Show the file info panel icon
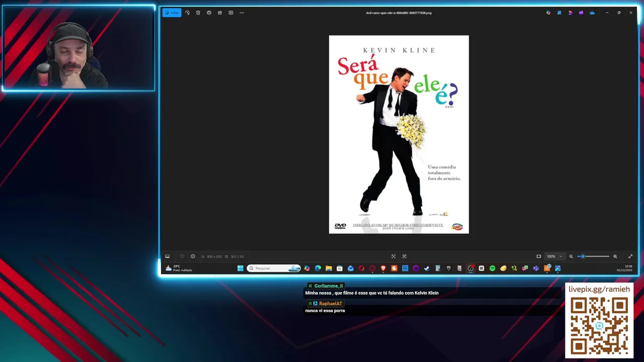The width and height of the screenshot is (644, 362). (x=193, y=256)
